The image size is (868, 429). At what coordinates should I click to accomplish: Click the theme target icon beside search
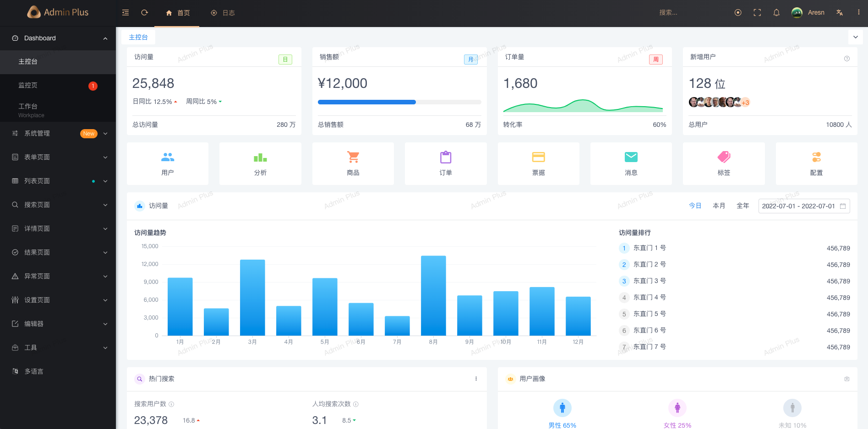click(738, 13)
